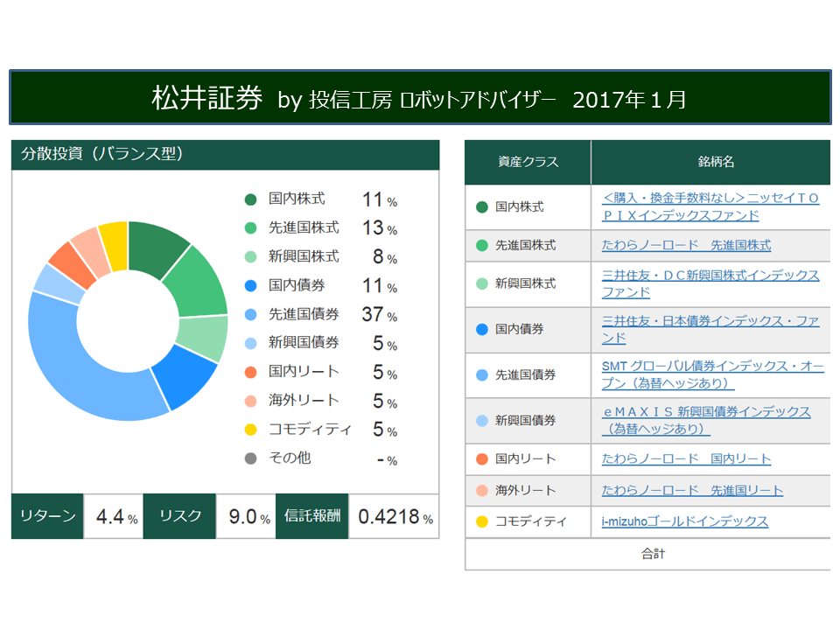Viewport: 840px width, 630px height.
Task: Click yellow コモディティ dot in chart legend
Action: (250, 430)
